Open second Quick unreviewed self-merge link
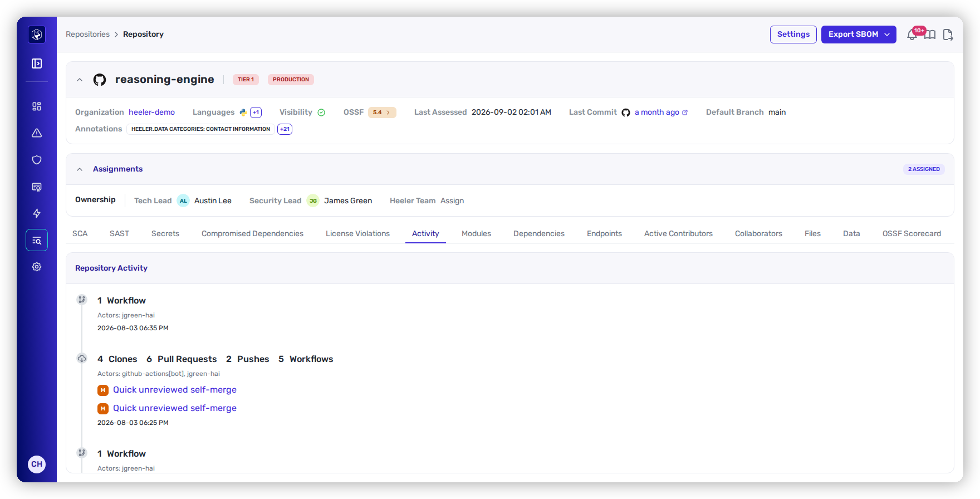This screenshot has width=980, height=499. 175,408
